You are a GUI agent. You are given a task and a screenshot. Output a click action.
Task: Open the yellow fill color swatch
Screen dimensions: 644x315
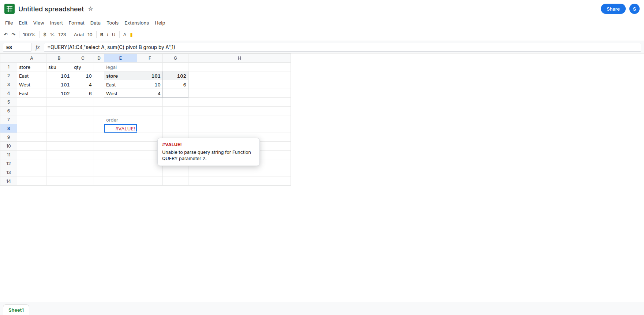131,35
